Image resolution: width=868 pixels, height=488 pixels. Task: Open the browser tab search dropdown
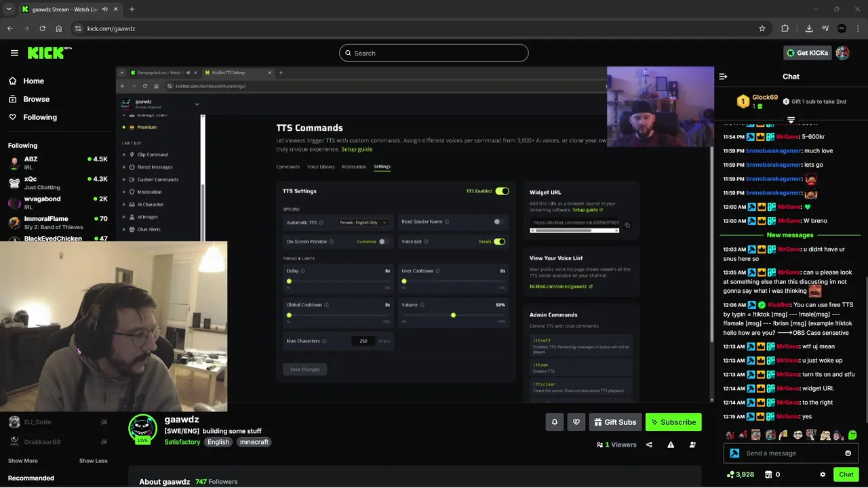(x=9, y=9)
